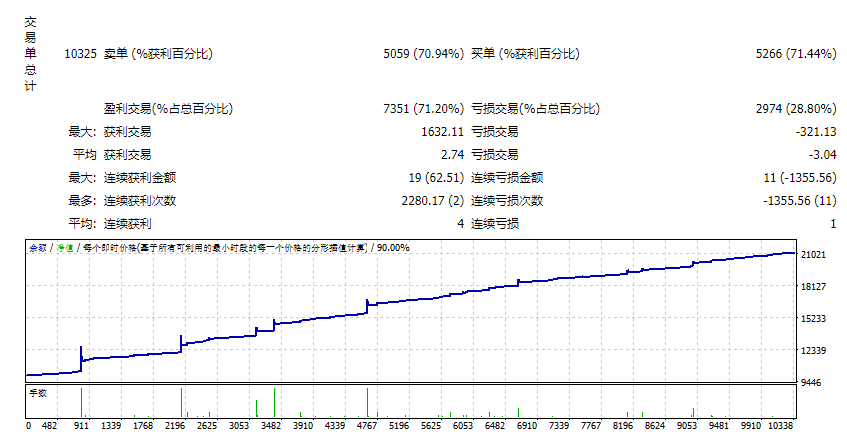
Task: Click the short positions value 5059 (70.94%)
Action: coord(424,54)
